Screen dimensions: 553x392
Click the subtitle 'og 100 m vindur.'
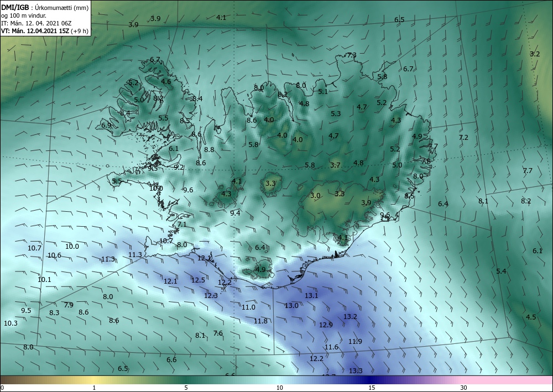tap(24, 15)
